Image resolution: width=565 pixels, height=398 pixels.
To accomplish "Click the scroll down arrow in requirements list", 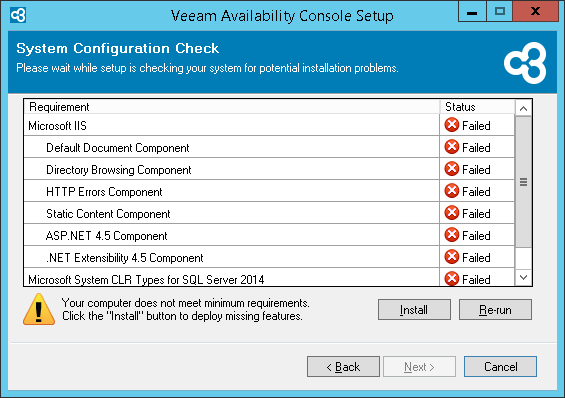I will click(524, 277).
